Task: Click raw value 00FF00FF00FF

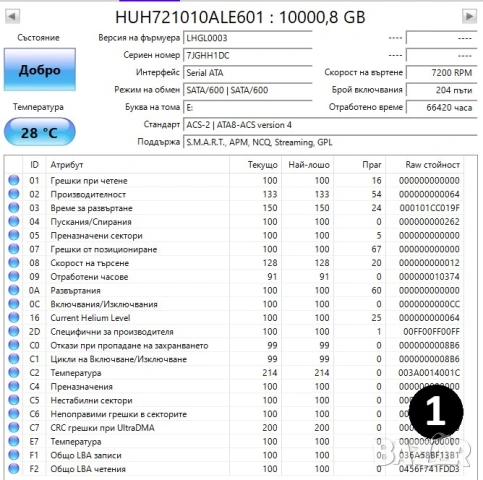Action: point(431,332)
